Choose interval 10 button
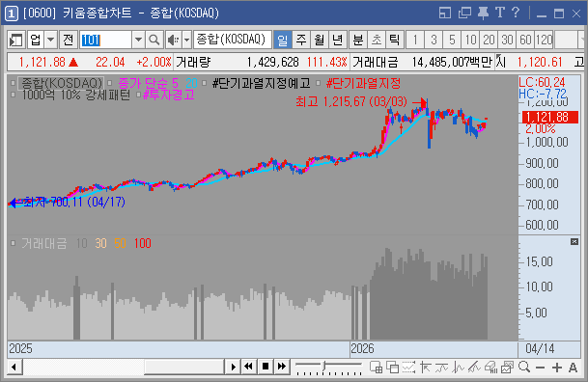Image resolution: width=588 pixels, height=382 pixels. click(470, 40)
